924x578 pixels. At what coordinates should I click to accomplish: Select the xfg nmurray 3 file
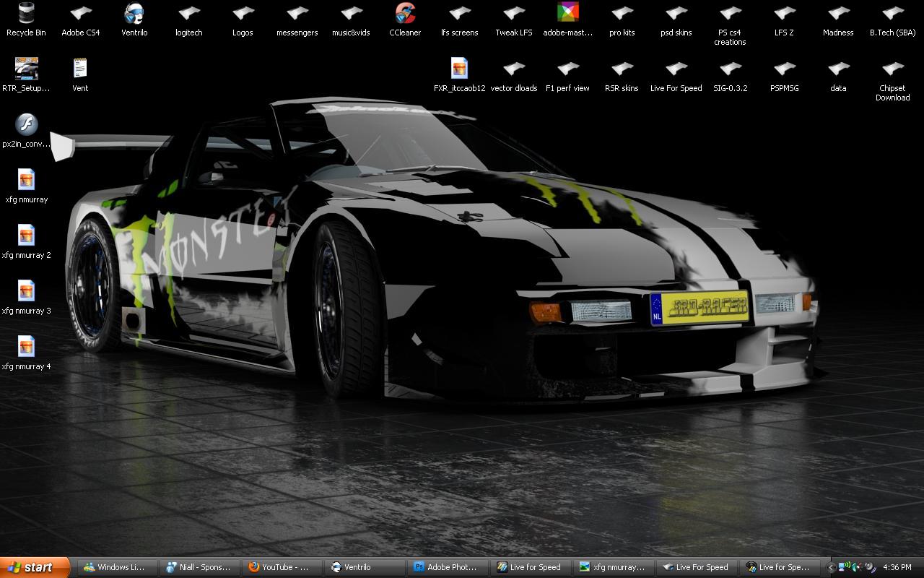26,298
